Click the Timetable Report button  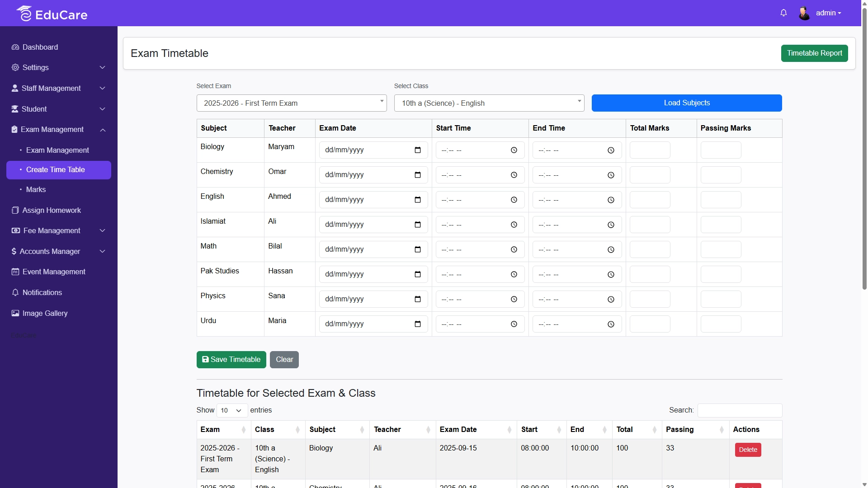[x=814, y=53]
